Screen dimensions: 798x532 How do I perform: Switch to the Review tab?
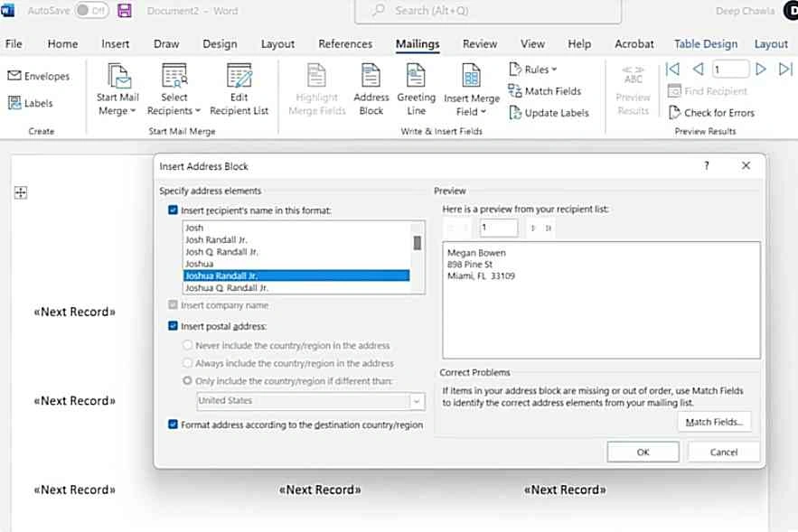click(x=479, y=44)
